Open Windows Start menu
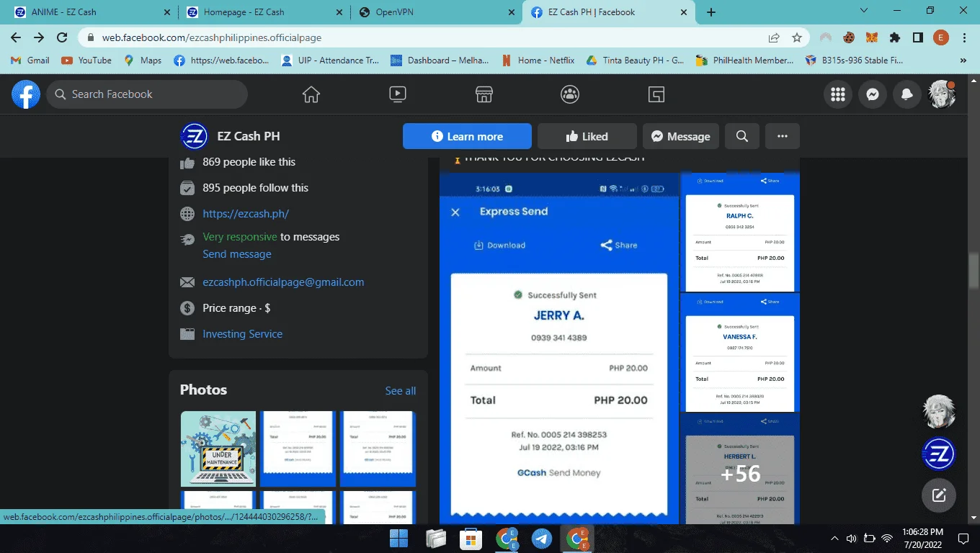 pos(398,538)
